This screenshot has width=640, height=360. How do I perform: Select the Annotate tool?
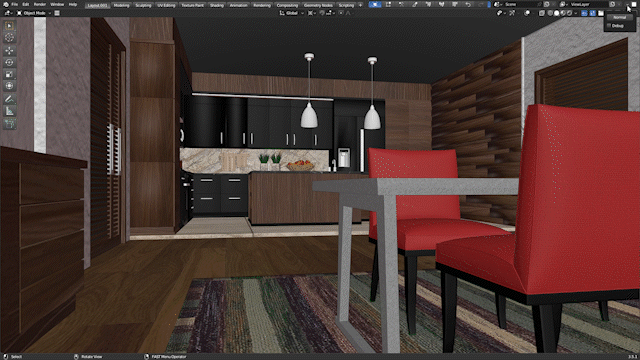pos(9,99)
